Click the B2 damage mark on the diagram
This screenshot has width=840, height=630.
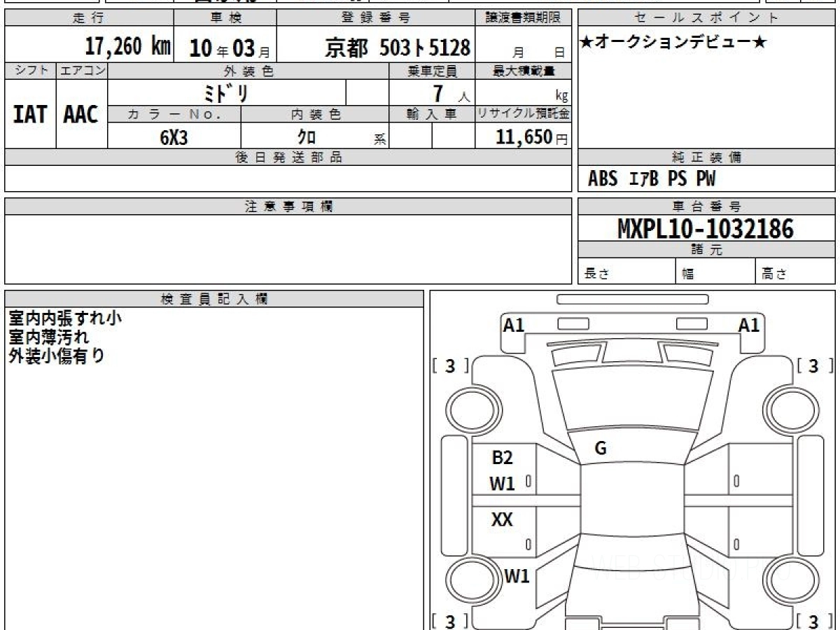[x=502, y=458]
